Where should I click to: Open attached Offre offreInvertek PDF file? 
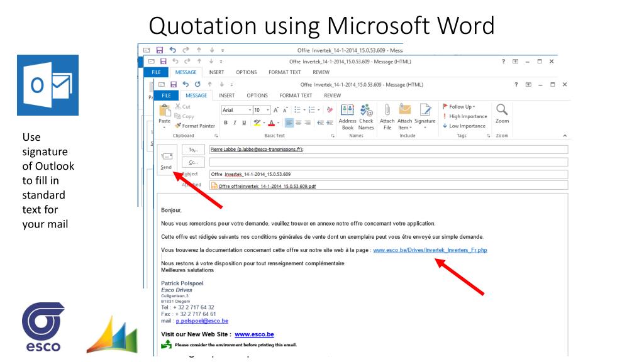[264, 186]
